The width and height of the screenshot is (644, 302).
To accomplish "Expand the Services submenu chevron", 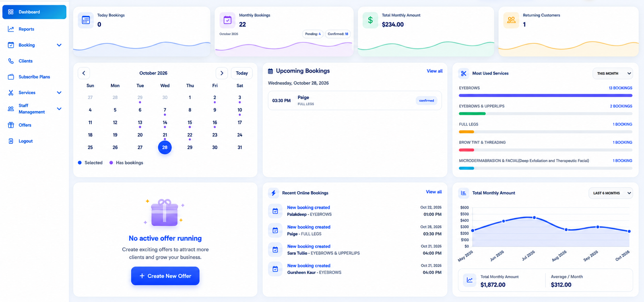I will (59, 93).
